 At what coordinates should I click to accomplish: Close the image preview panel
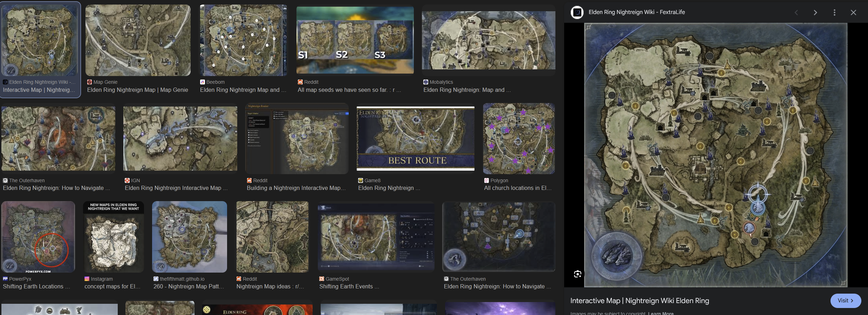[853, 13]
